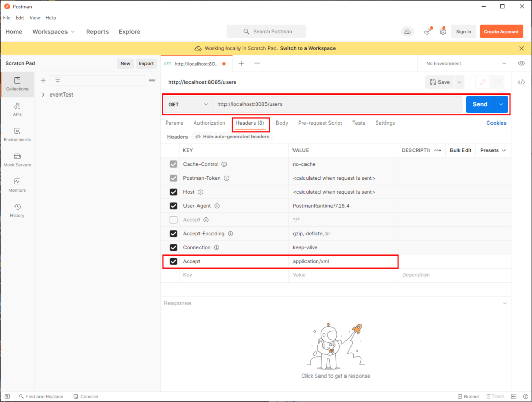532x402 pixels.
Task: Open the environment quick look eye icon
Action: [522, 63]
